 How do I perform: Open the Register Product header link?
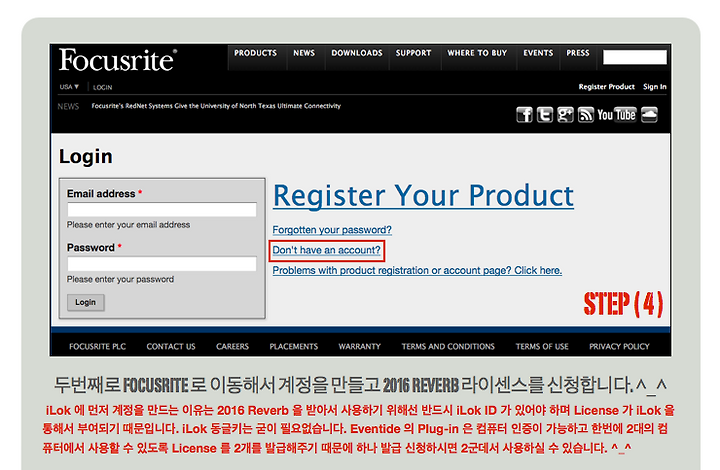[x=607, y=87]
